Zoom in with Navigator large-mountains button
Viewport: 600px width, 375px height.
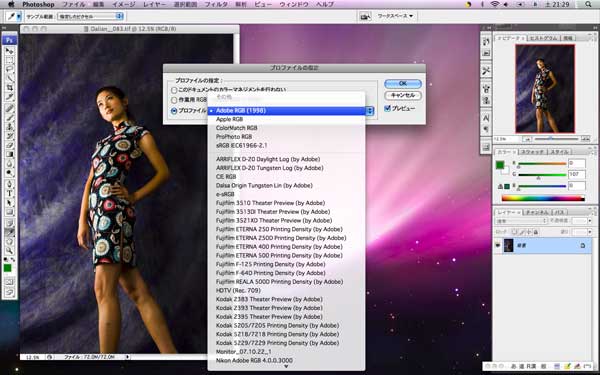pos(585,139)
